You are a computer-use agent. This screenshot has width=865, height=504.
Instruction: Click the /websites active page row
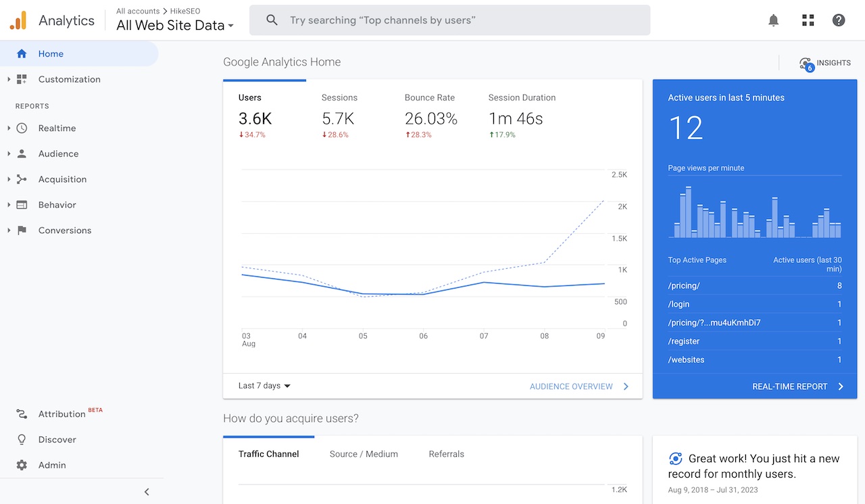755,360
